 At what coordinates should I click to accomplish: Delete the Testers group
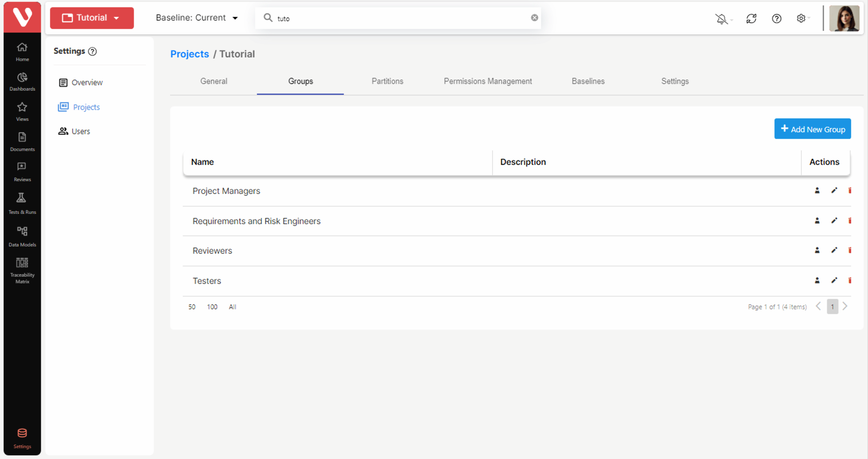pyautogui.click(x=850, y=280)
